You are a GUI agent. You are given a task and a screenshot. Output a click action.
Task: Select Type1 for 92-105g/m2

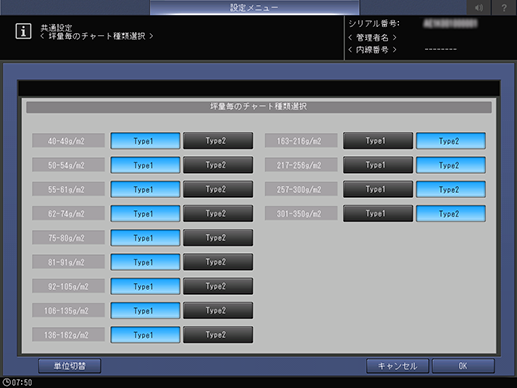145,286
